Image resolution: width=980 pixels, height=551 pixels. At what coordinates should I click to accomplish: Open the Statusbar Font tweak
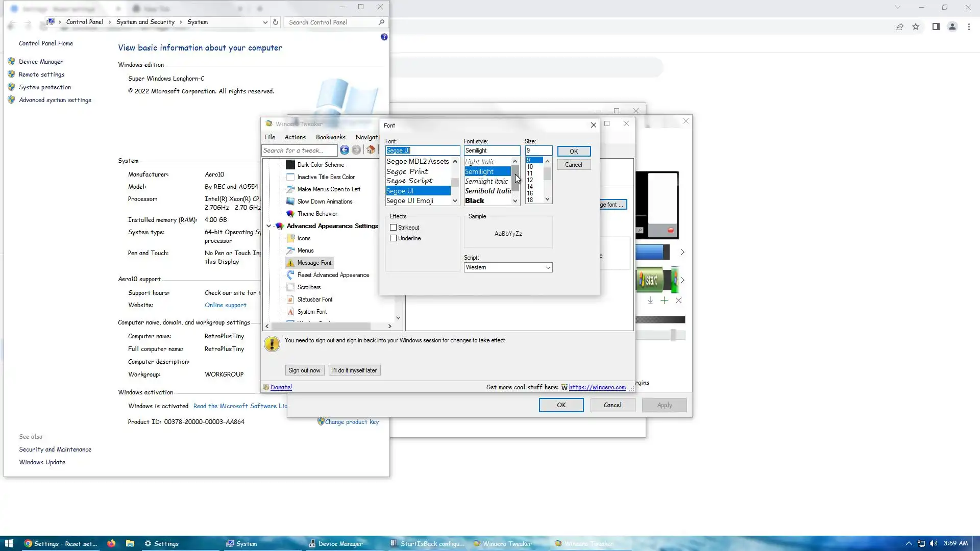pyautogui.click(x=314, y=299)
